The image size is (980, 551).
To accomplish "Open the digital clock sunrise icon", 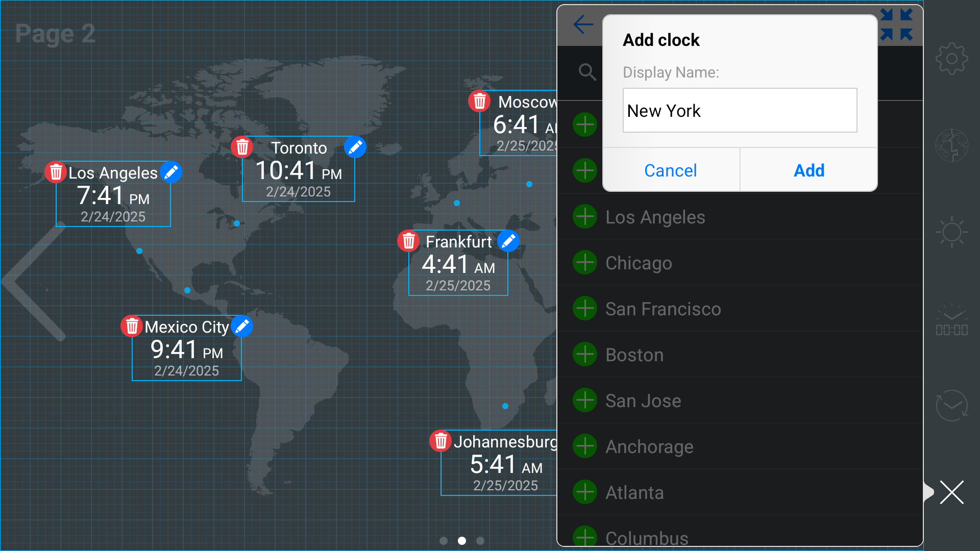I will coord(951,320).
